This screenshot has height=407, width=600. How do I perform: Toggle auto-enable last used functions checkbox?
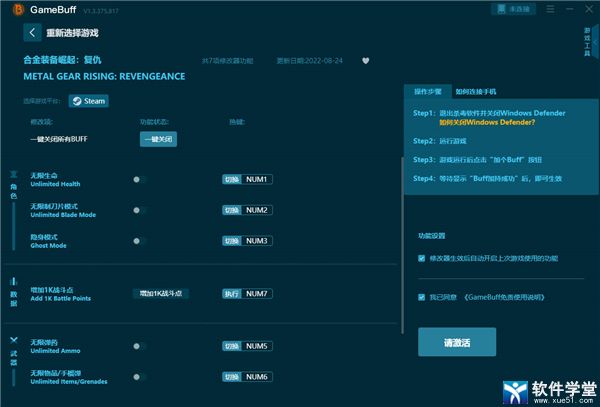pos(421,258)
